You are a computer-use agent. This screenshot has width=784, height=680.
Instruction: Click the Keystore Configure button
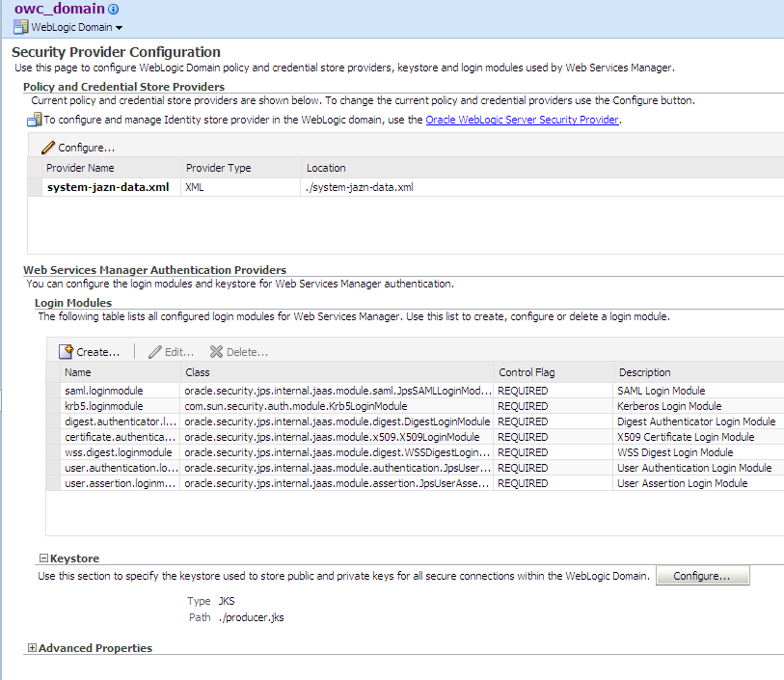pos(702,576)
